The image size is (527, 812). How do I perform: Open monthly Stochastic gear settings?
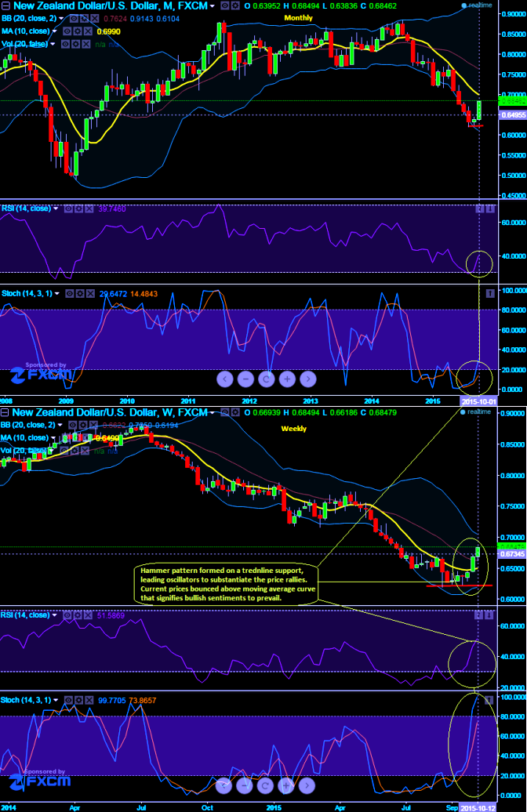[80, 294]
